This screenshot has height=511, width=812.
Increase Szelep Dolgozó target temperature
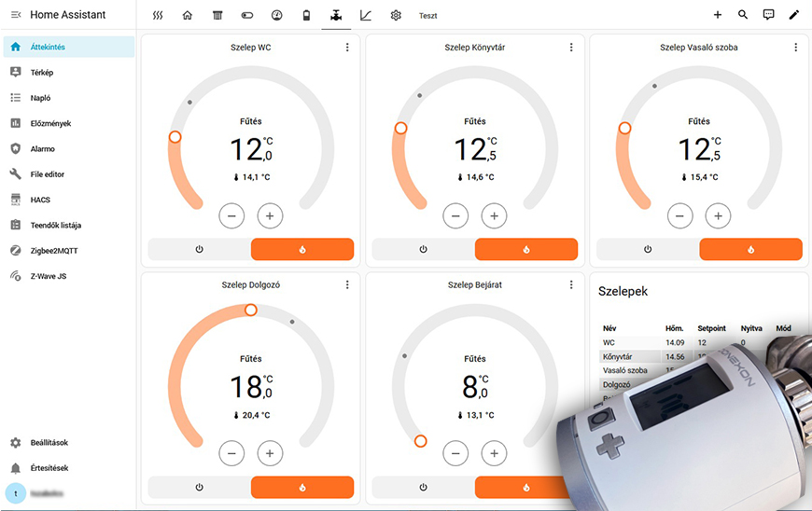click(x=270, y=453)
